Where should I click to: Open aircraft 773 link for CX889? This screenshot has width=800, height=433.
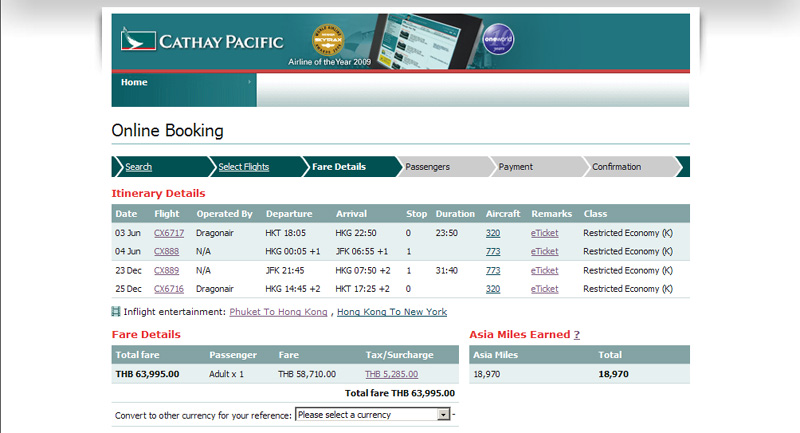pos(493,270)
